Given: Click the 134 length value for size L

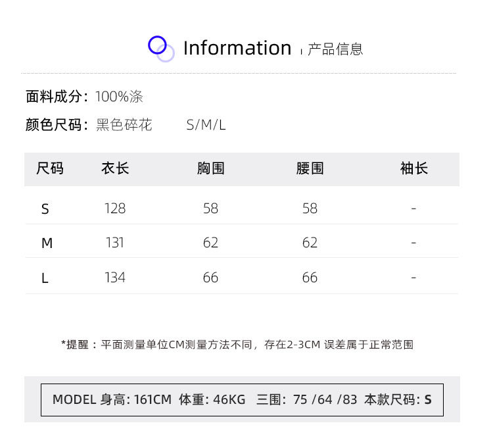Looking at the screenshot, I should (115, 278).
